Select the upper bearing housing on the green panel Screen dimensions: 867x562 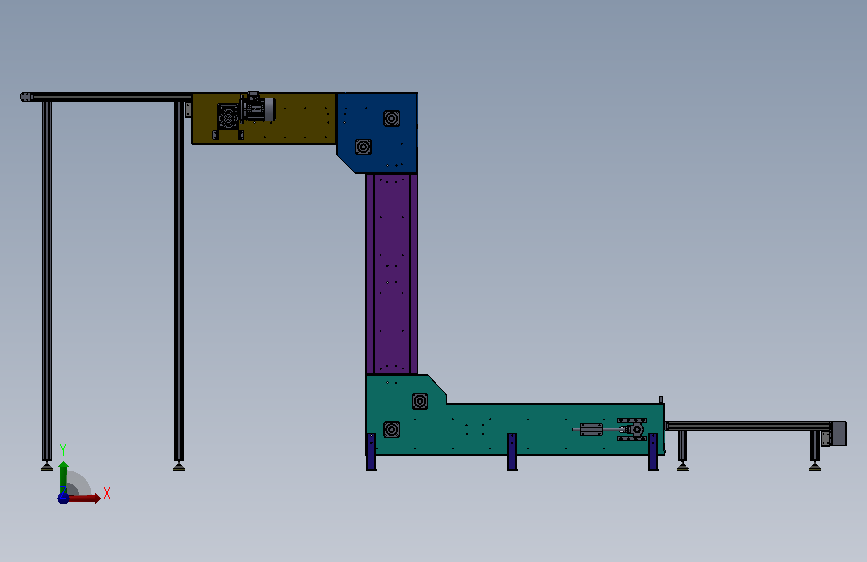click(420, 401)
